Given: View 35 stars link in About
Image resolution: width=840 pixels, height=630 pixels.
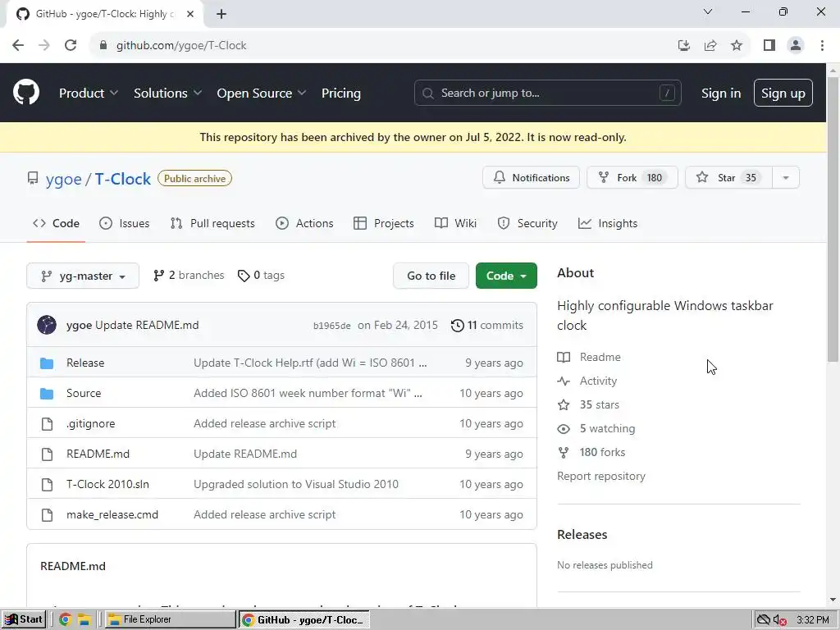Looking at the screenshot, I should tap(588, 405).
